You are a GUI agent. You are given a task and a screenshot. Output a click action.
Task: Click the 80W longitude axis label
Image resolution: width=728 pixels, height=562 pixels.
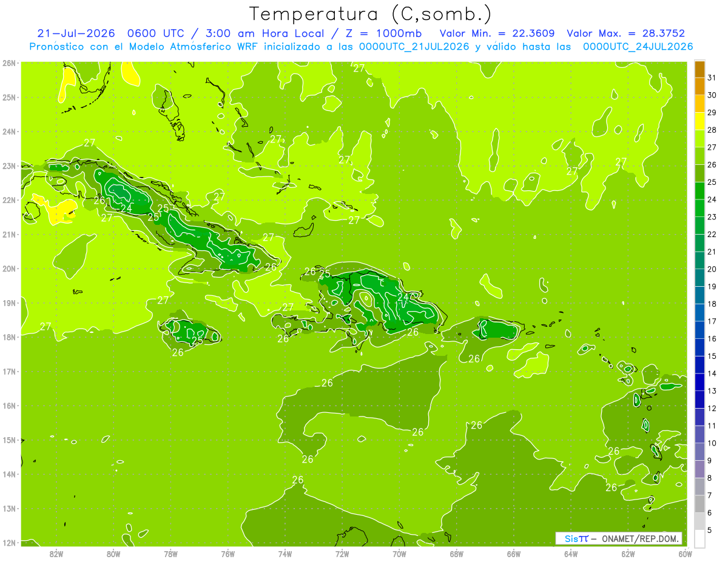[113, 554]
